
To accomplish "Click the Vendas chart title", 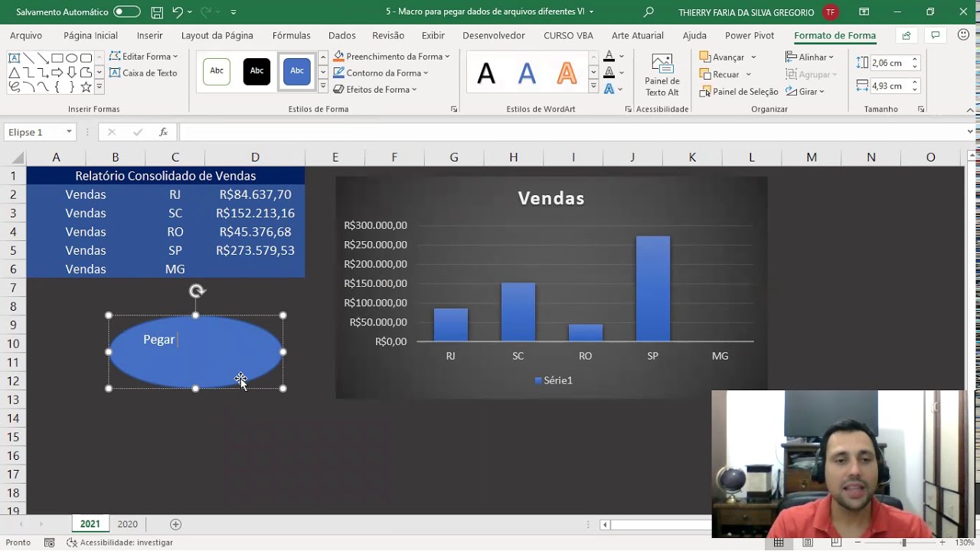I will (551, 198).
